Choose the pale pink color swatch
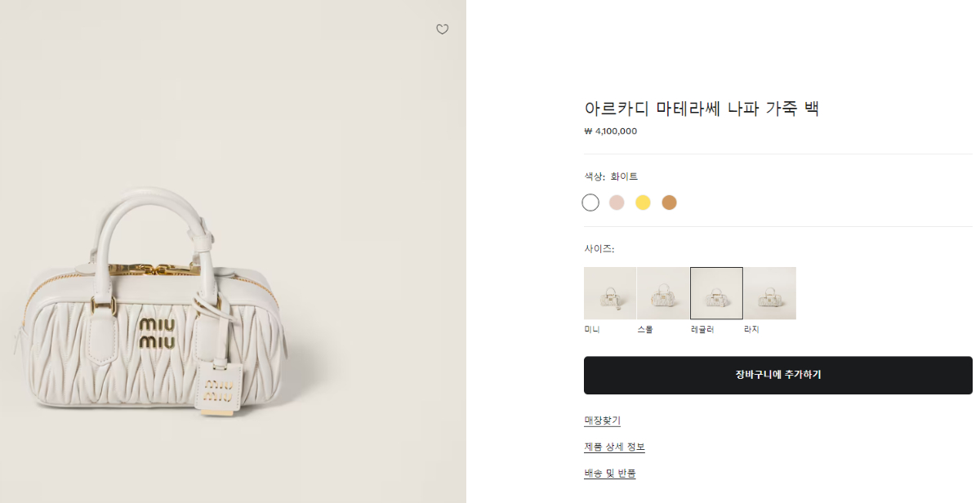 click(617, 203)
